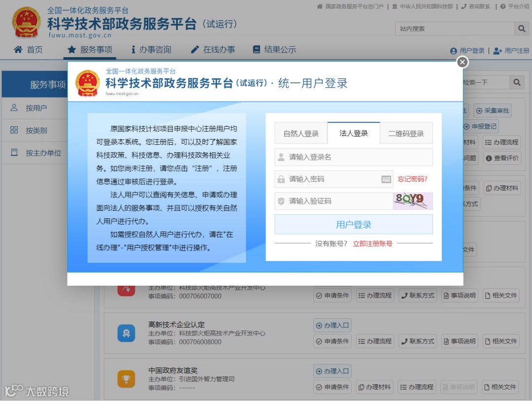Viewport: 532px width, 401px height.
Task: Click the 检索一下 search magnifier button
Action: click(517, 82)
